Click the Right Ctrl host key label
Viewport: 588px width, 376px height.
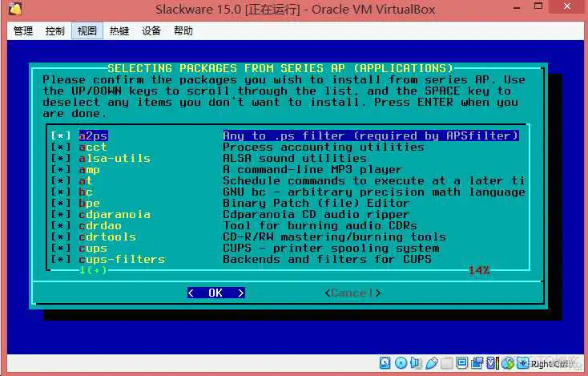(550, 364)
